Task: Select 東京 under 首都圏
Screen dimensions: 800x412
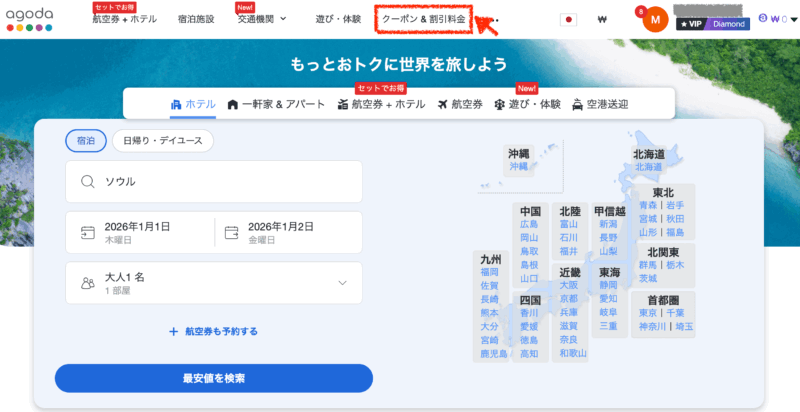Action: point(648,313)
